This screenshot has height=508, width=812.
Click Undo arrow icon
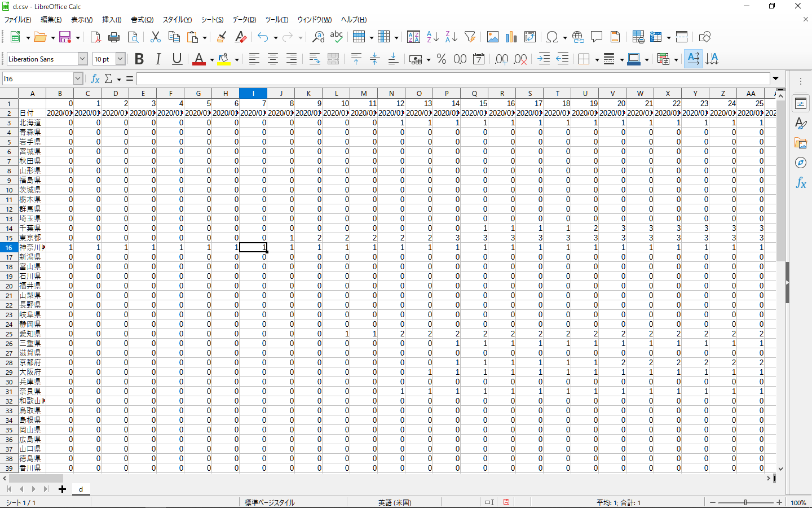[x=263, y=37]
